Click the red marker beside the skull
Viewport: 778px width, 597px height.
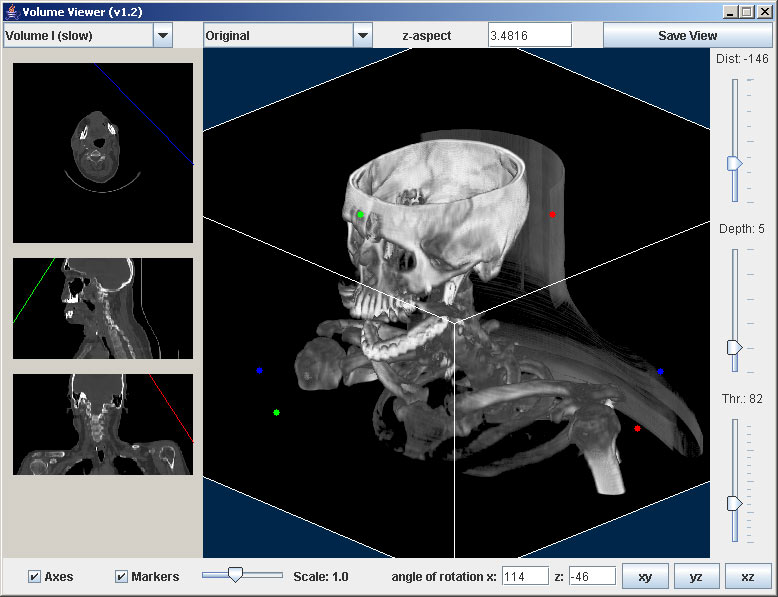tap(552, 214)
